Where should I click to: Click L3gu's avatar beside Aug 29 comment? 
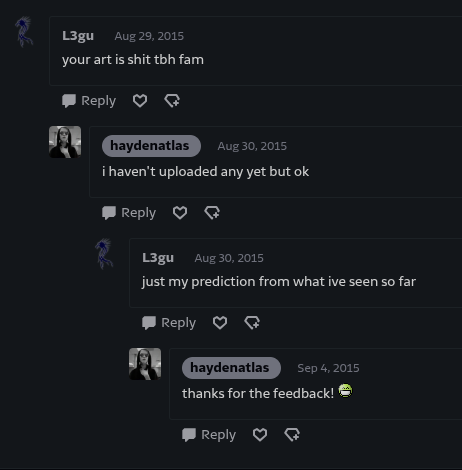coord(24,32)
